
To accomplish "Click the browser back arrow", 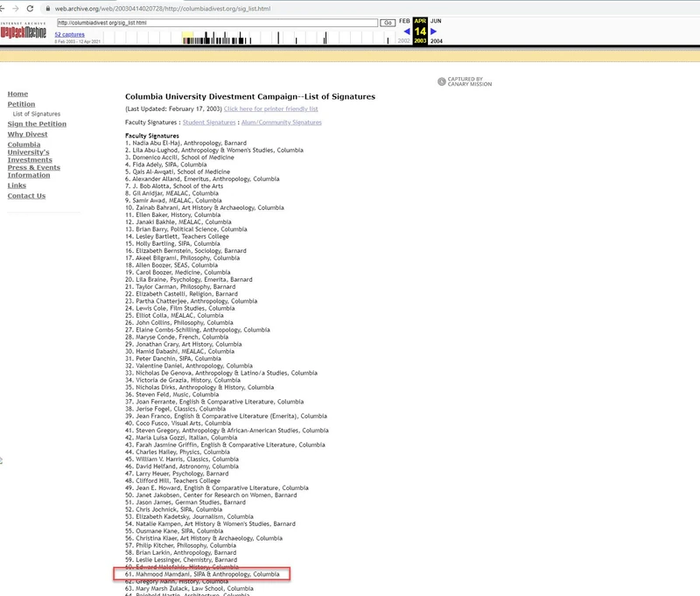I will point(2,9).
